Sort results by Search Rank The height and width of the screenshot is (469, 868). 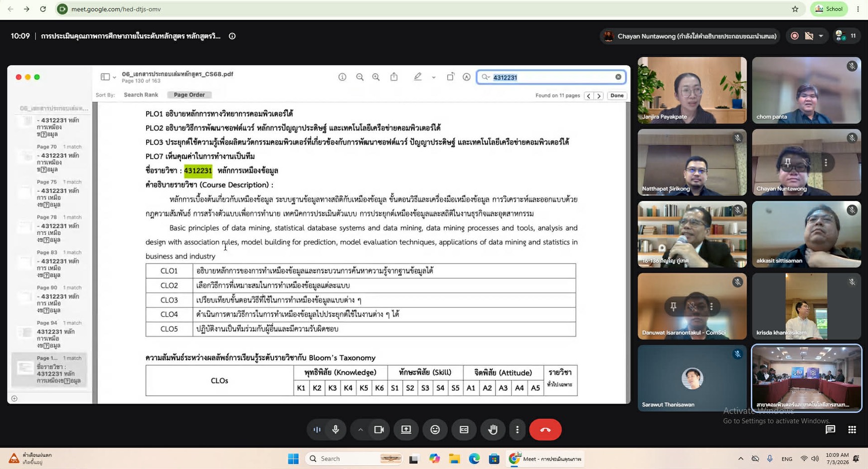point(141,95)
